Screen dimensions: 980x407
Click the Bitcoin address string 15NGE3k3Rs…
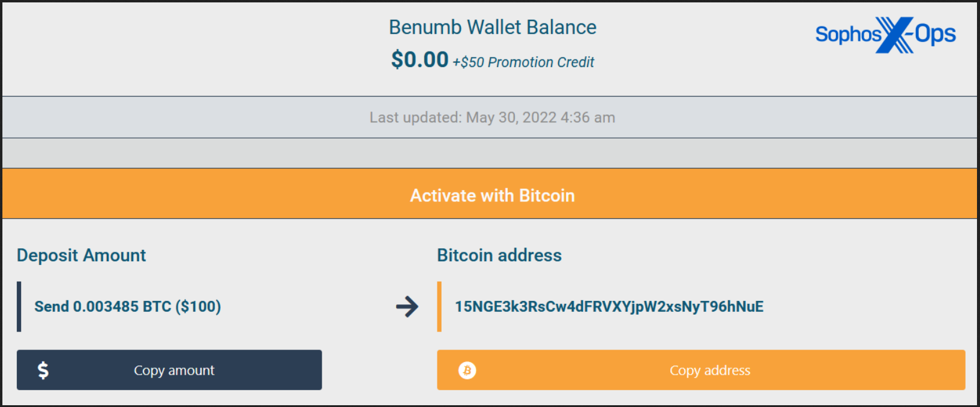pos(609,307)
